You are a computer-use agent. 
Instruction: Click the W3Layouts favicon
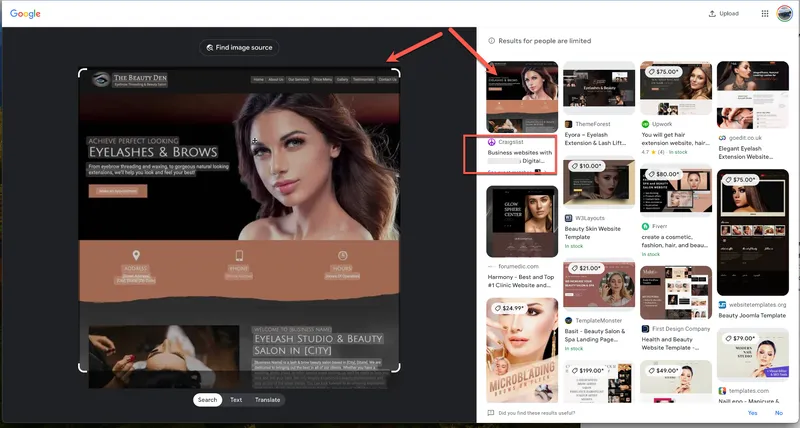pos(568,218)
